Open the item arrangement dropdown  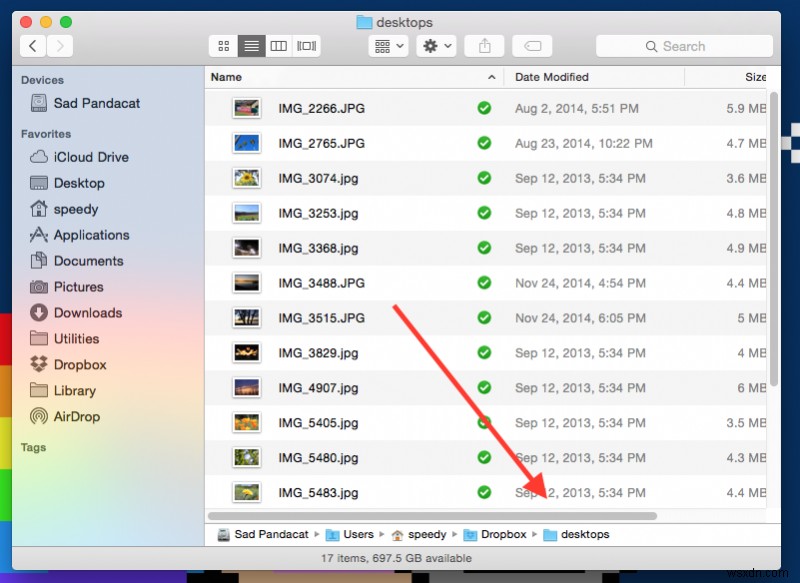389,46
